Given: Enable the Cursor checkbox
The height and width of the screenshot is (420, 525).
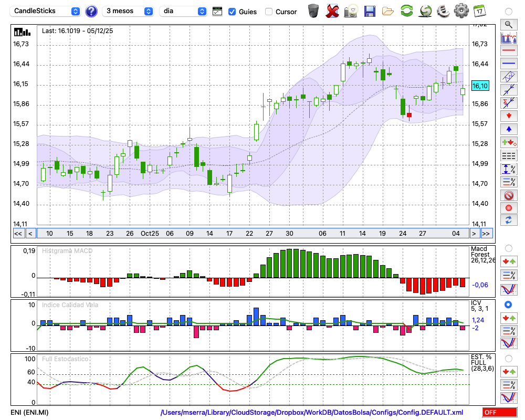Looking at the screenshot, I should point(269,11).
